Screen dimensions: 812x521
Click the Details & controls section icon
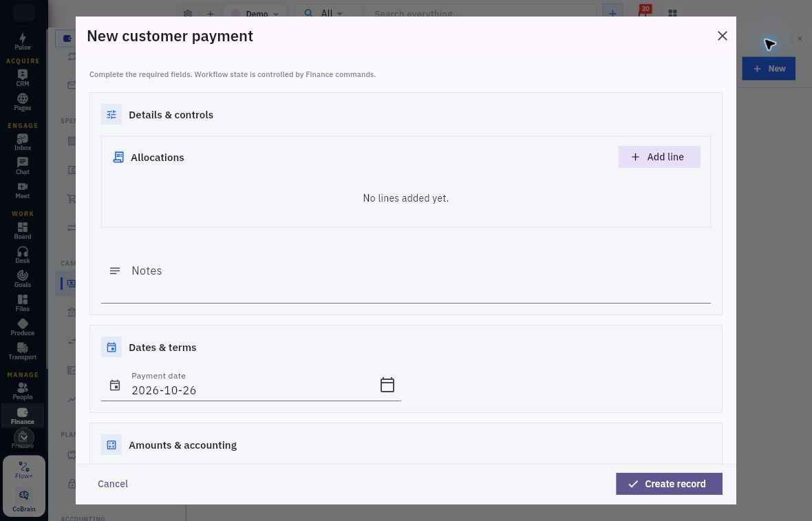[x=111, y=114]
